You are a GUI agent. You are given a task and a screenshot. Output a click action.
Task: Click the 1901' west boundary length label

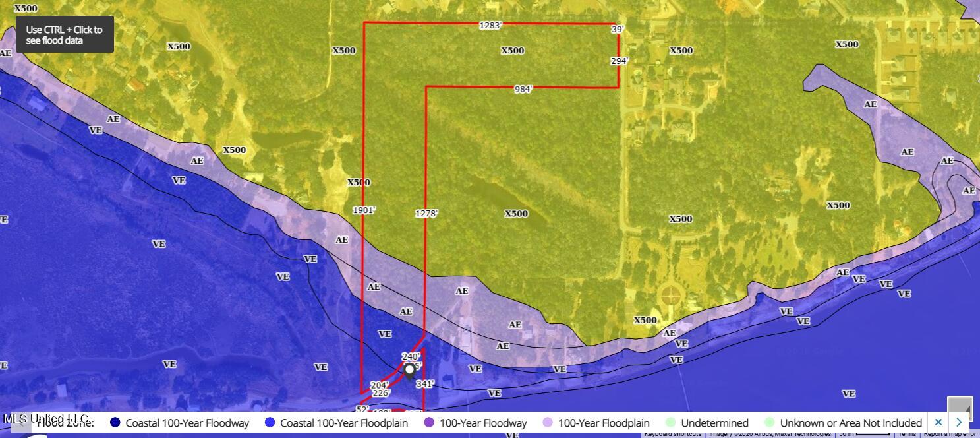(364, 210)
